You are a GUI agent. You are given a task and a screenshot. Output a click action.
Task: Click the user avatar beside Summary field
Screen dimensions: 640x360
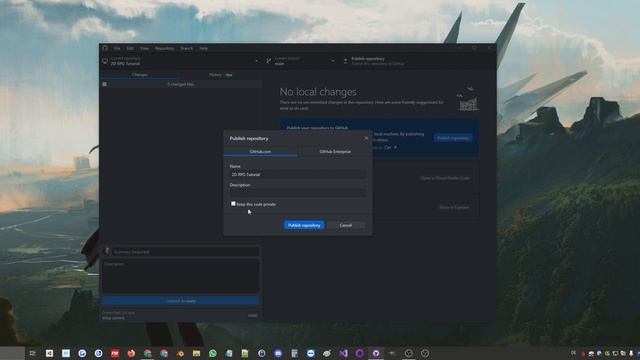click(107, 252)
